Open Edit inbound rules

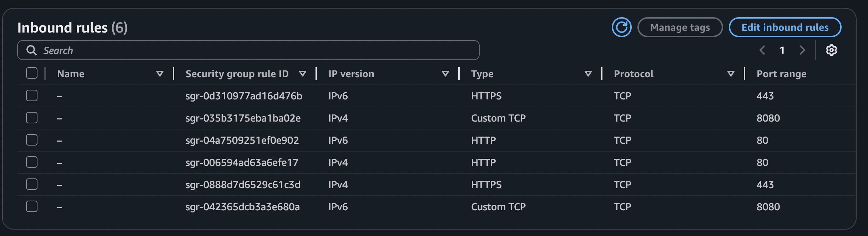click(x=785, y=27)
